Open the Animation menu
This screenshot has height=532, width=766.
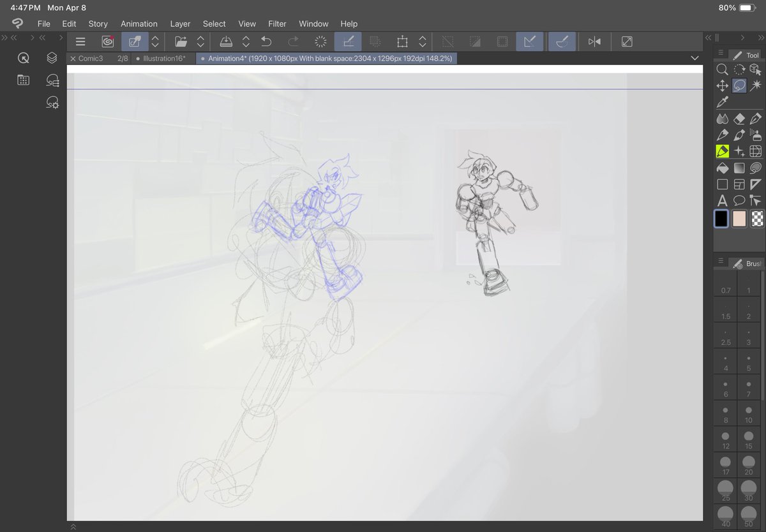pos(139,24)
